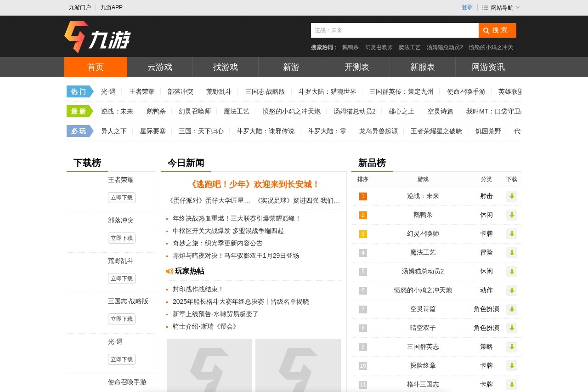Open headline 《逃跑吧！少年》欢迎来到长安城！

254,184
